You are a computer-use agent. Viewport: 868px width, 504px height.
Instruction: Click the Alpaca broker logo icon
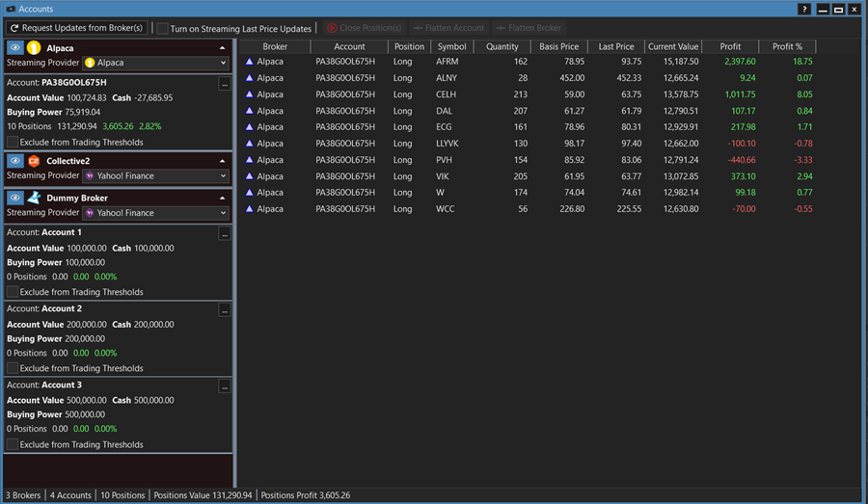[x=34, y=47]
